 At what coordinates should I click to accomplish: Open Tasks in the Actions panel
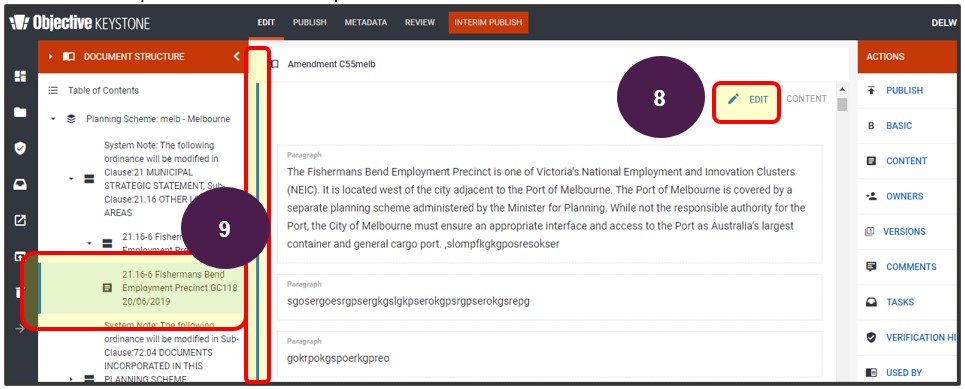(x=900, y=302)
